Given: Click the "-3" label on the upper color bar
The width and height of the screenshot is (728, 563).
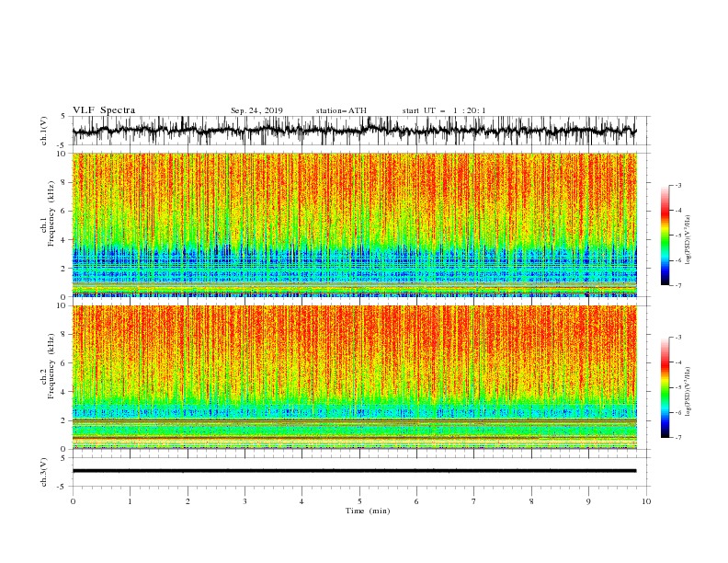Looking at the screenshot, I should tap(677, 185).
